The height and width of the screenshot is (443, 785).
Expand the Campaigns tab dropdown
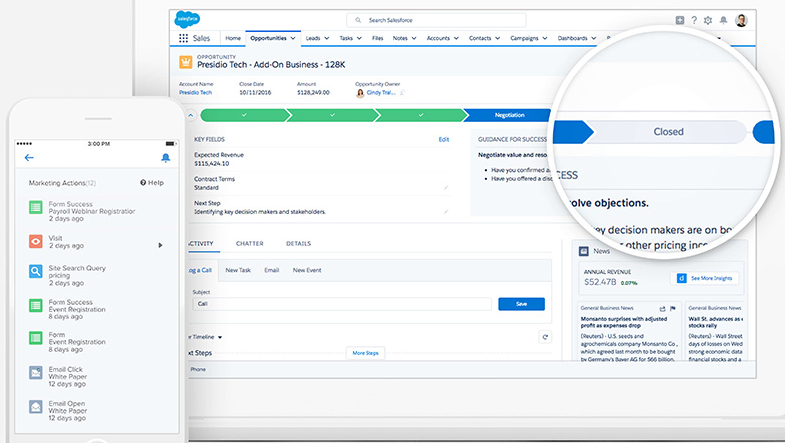[x=545, y=38]
